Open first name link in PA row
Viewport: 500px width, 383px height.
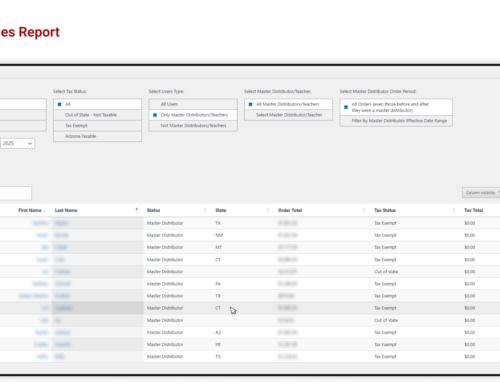click(40, 284)
